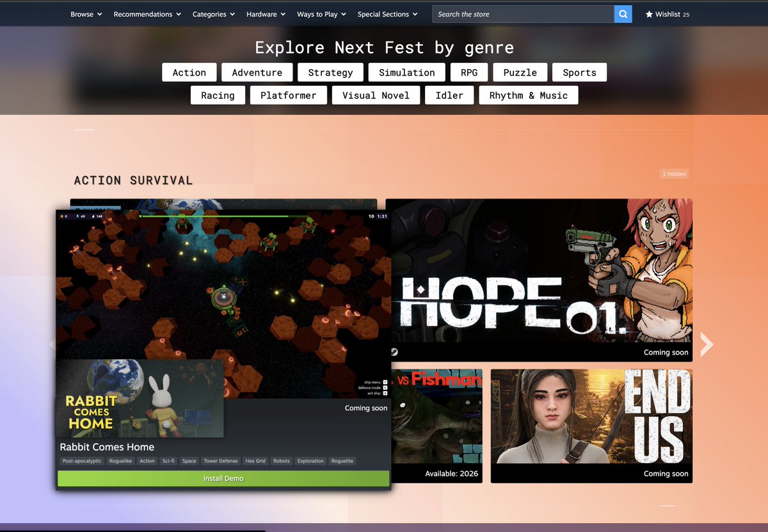Select the Robots tag
Image resolution: width=768 pixels, height=532 pixels.
(282, 461)
